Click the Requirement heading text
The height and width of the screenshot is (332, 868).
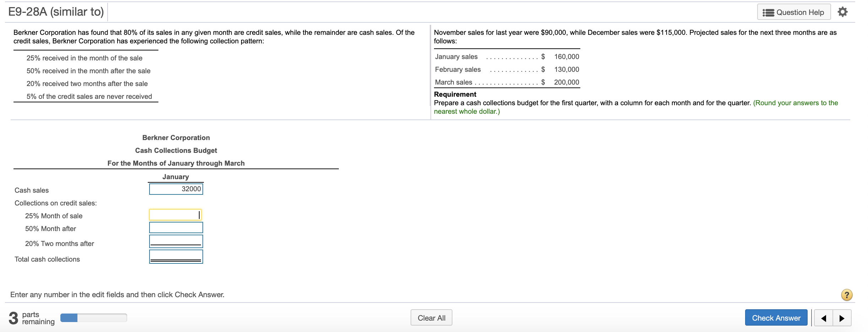(455, 94)
